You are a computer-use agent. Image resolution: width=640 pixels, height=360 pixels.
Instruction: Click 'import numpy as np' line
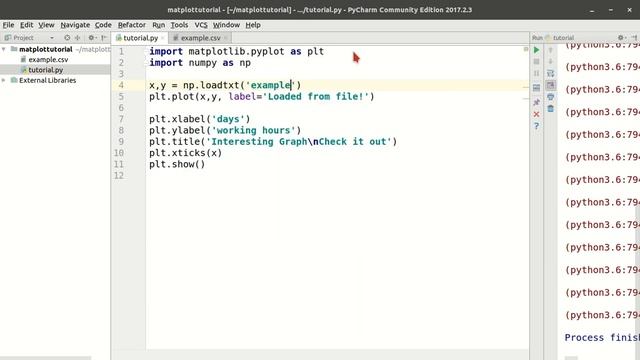tap(200, 63)
